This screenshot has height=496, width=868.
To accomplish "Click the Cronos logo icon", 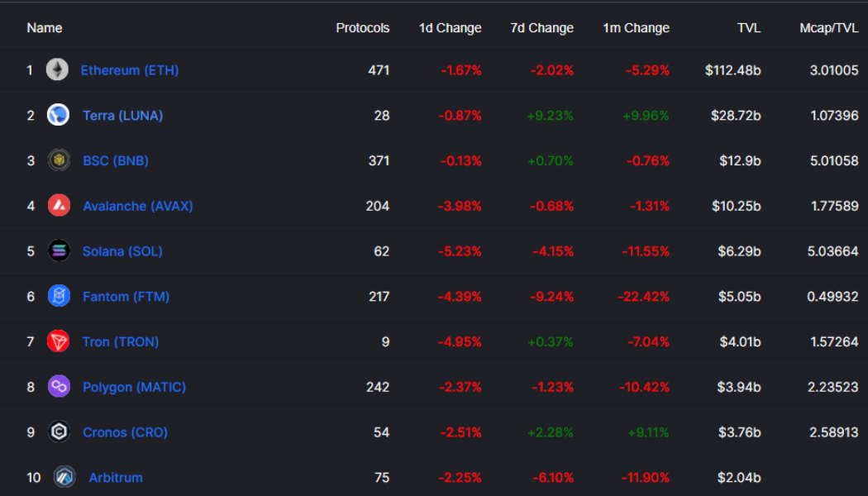I will pyautogui.click(x=59, y=432).
